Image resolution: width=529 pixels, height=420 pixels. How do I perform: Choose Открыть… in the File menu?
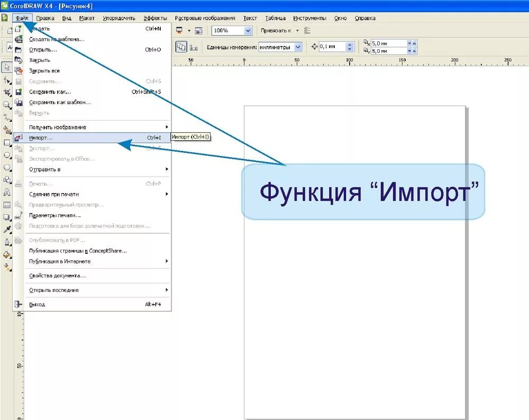pos(92,50)
